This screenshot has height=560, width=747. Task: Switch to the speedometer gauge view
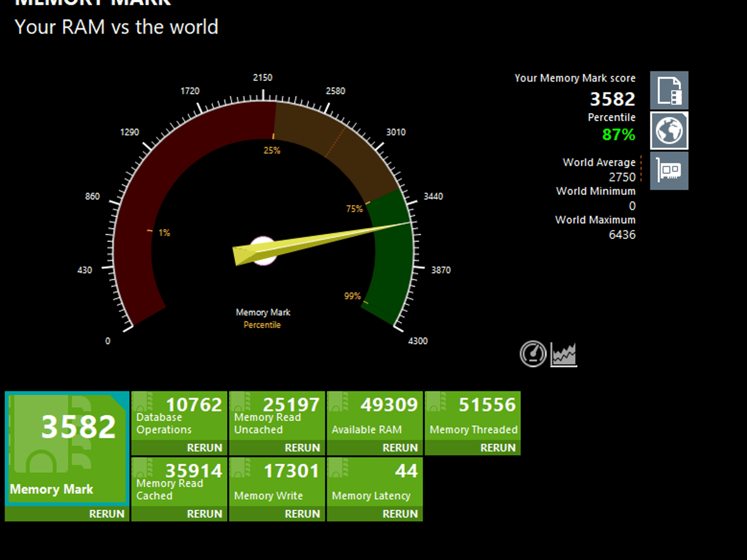coord(533,354)
